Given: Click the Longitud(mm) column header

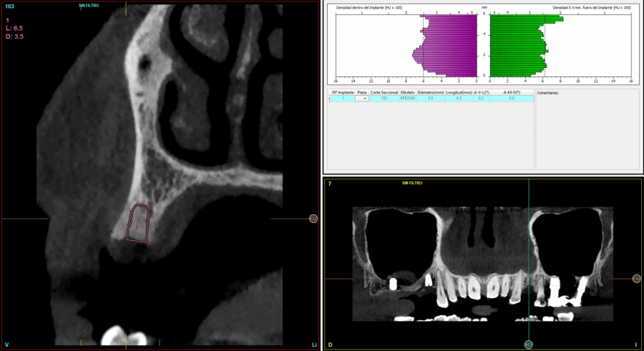Looking at the screenshot, I should coord(459,92).
